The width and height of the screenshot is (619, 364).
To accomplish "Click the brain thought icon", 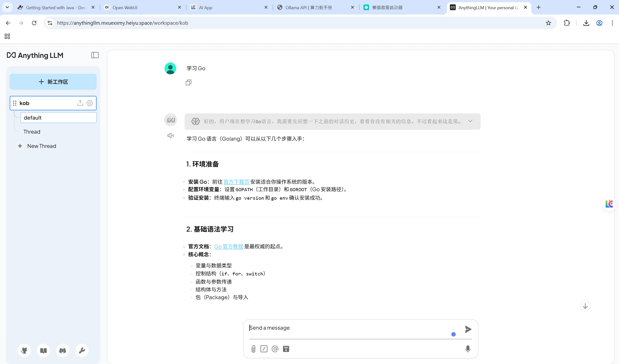I will [196, 121].
